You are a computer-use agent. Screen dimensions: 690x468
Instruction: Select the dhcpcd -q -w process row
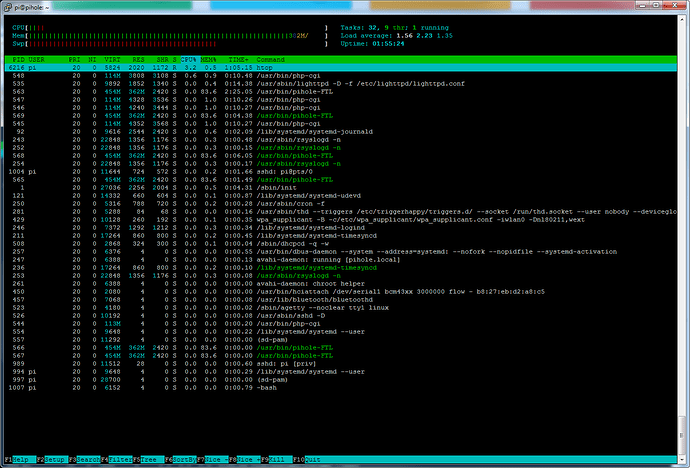coord(341,244)
